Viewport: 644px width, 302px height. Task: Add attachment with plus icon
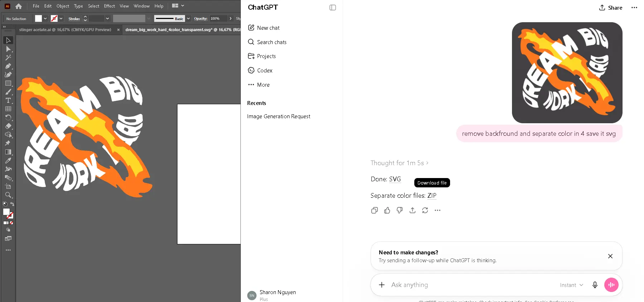coord(382,285)
